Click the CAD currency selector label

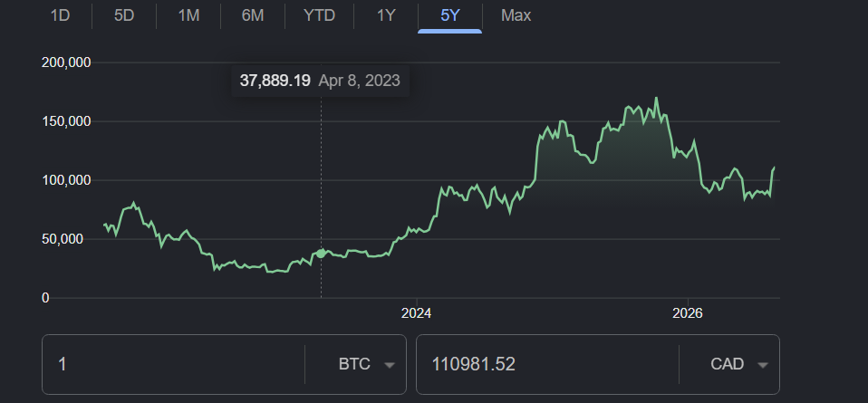(727, 364)
